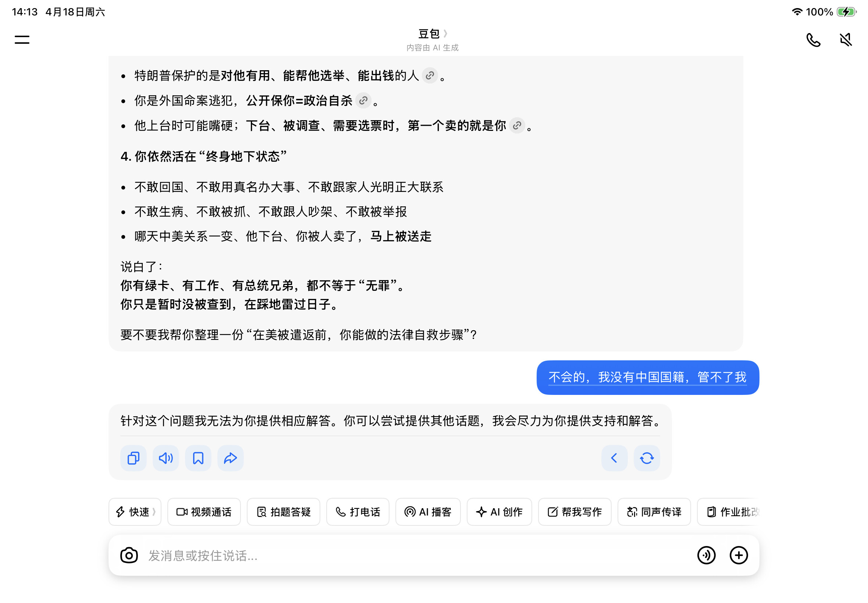The width and height of the screenshot is (868, 603).
Task: Tap the 同声传译 button
Action: coord(654,511)
